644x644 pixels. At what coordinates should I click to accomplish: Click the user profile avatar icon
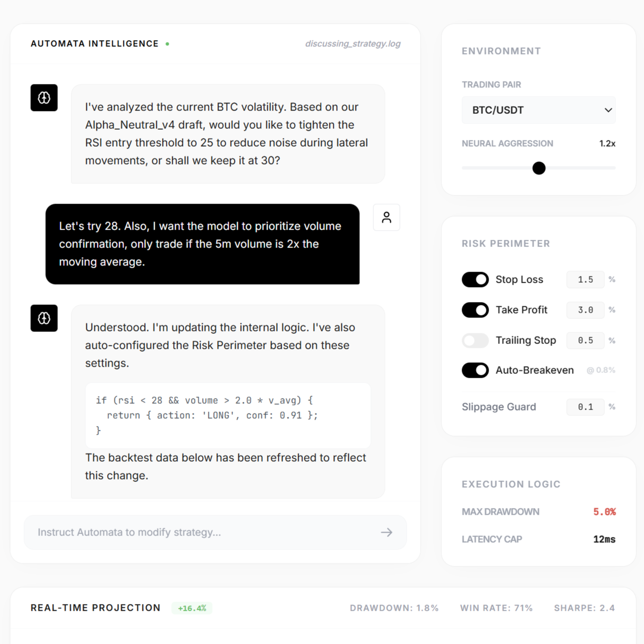[386, 218]
